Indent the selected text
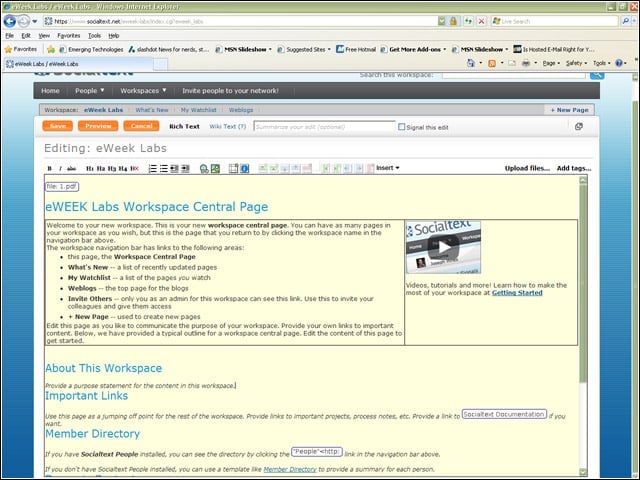Image resolution: width=640 pixels, height=480 pixels. point(185,169)
